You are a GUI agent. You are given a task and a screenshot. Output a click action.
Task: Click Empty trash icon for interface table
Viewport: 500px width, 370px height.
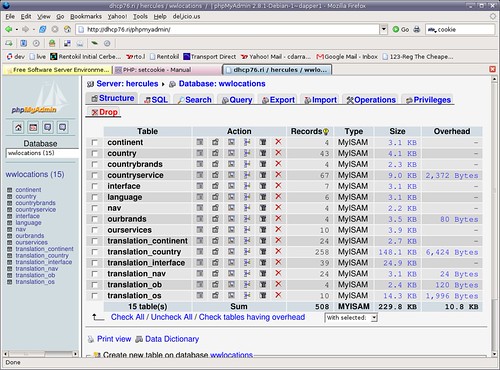[x=263, y=186]
